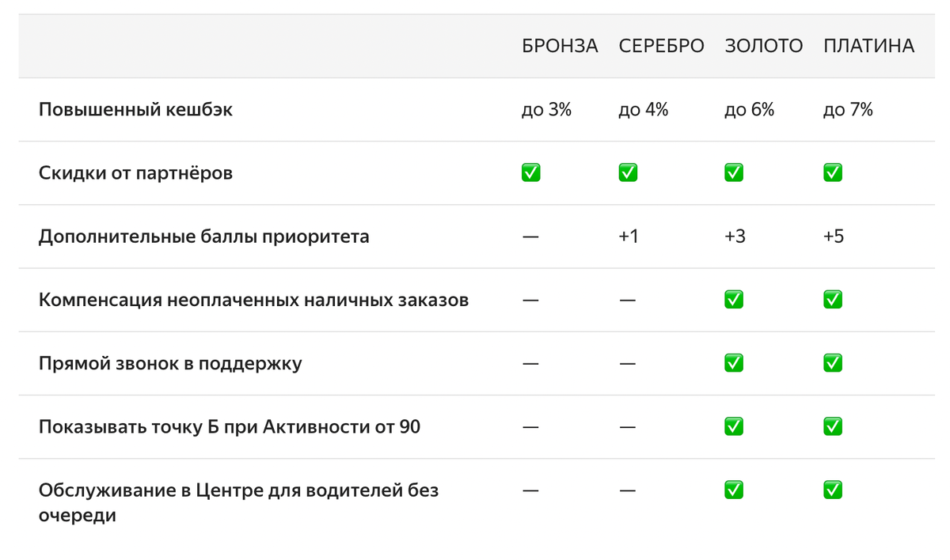Click Gold checkmark for Обслуживание в Центре
The width and height of the screenshot is (950, 560).
pos(734,490)
